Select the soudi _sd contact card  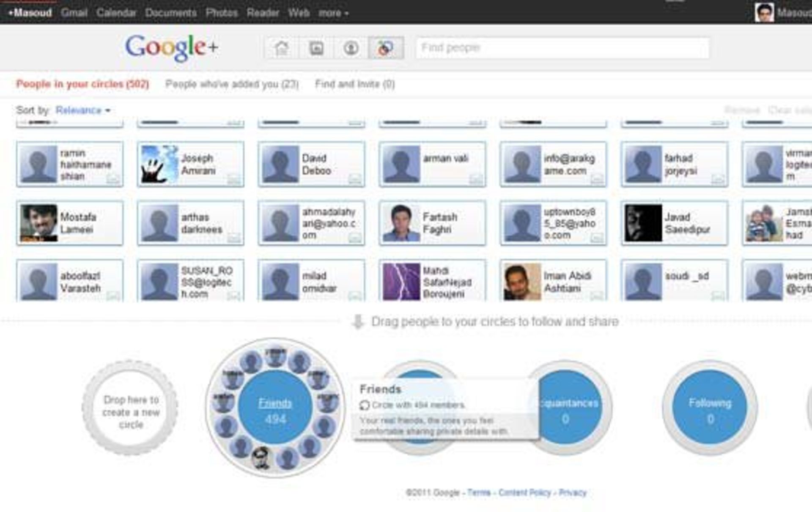674,281
